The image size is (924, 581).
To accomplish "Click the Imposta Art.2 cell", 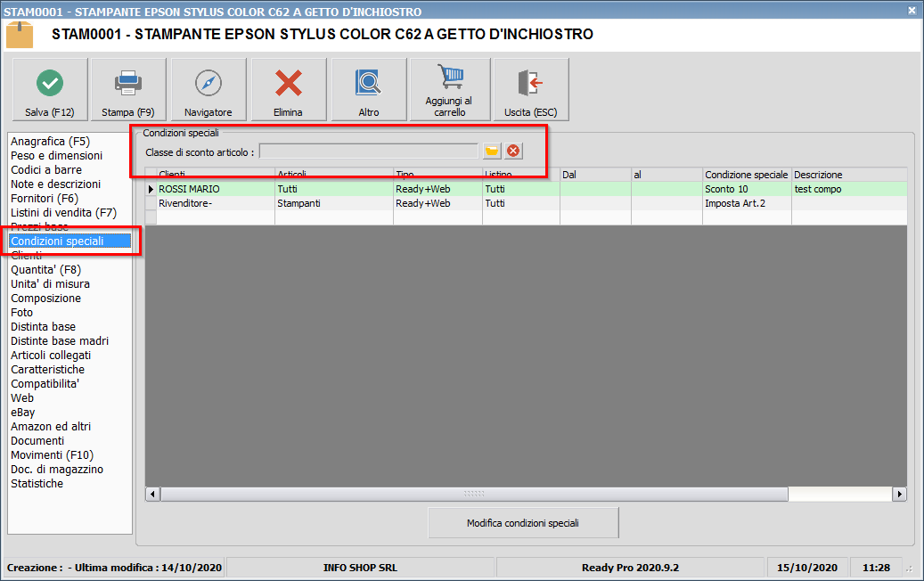I will click(x=747, y=203).
